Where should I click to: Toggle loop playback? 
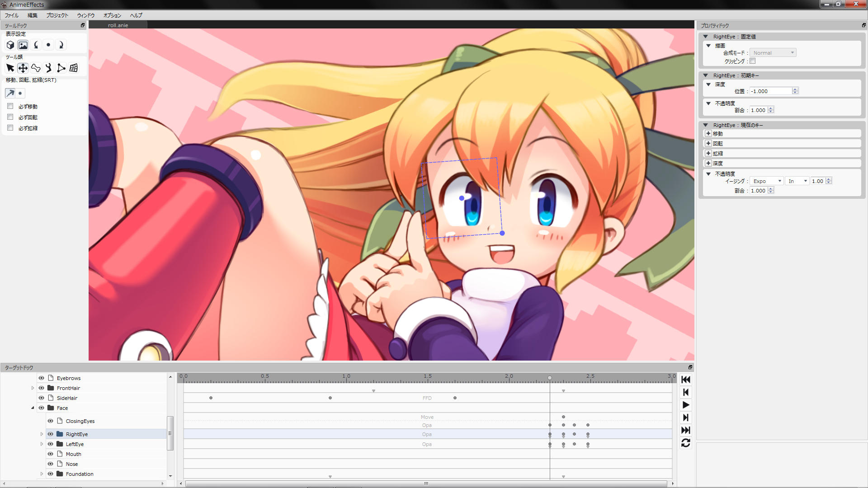pyautogui.click(x=685, y=443)
